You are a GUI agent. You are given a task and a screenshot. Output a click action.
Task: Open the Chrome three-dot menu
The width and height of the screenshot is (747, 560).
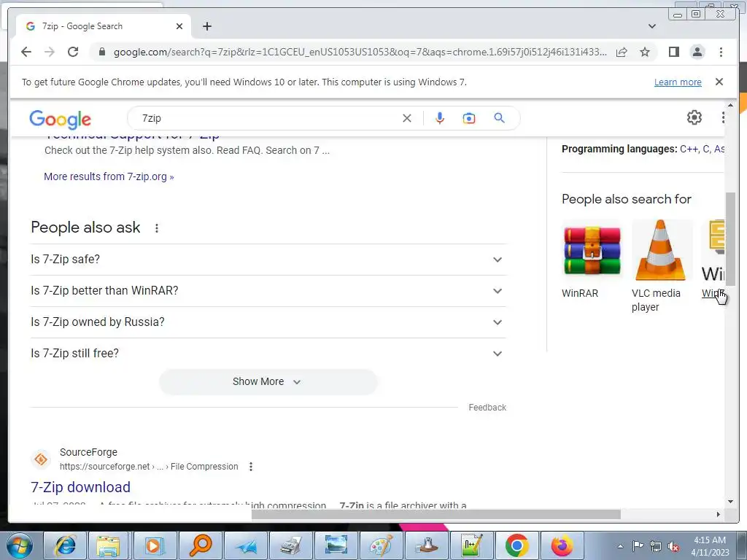click(721, 52)
